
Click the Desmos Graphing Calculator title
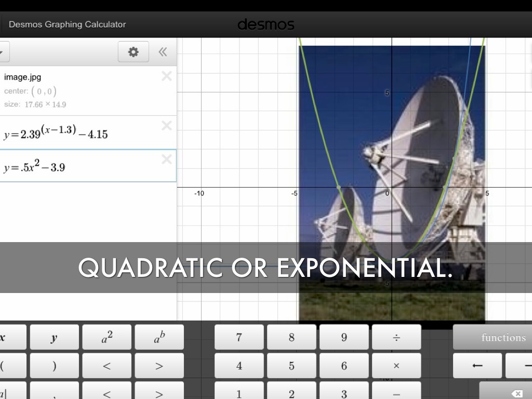67,24
